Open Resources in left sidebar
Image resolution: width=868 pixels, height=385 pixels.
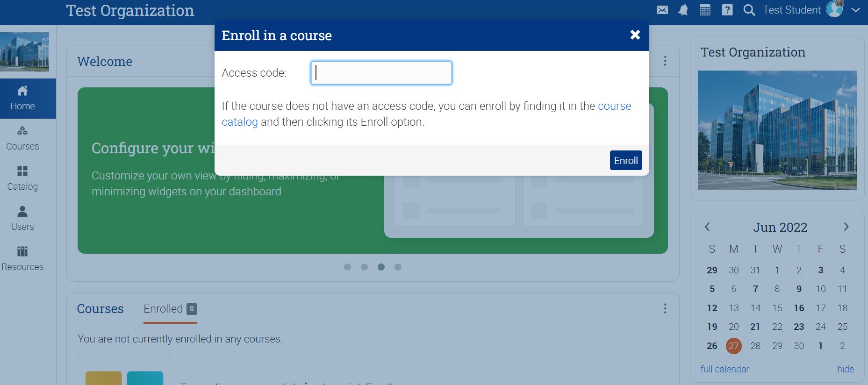22,259
